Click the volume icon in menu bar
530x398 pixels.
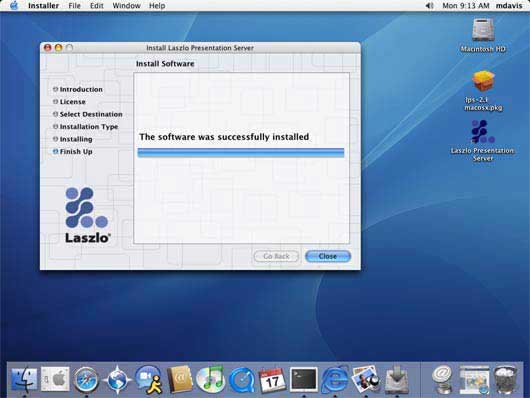[429, 6]
